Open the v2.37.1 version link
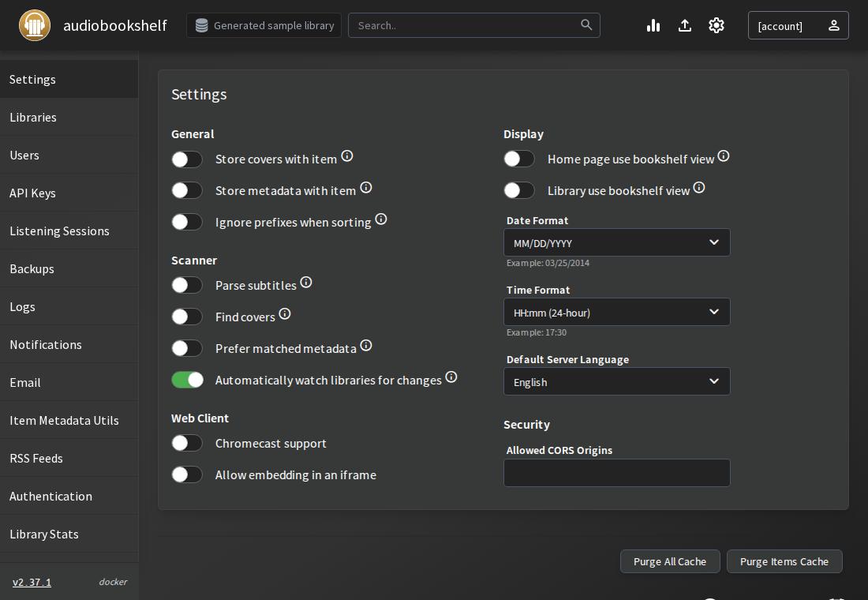The height and width of the screenshot is (600, 868). pos(32,583)
